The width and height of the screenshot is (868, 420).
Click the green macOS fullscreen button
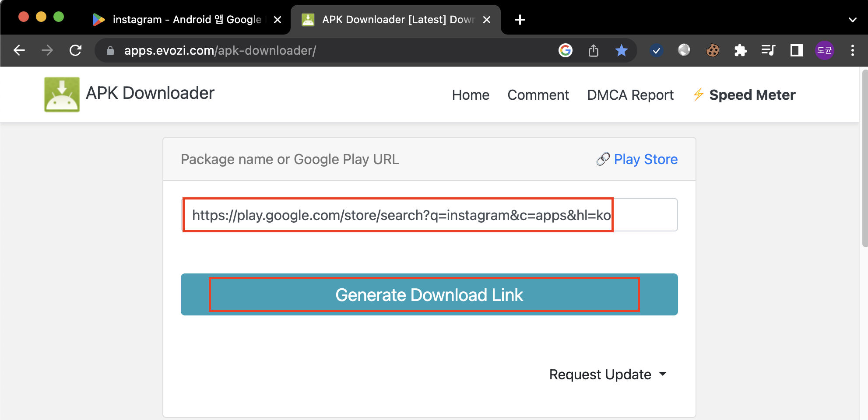[59, 17]
